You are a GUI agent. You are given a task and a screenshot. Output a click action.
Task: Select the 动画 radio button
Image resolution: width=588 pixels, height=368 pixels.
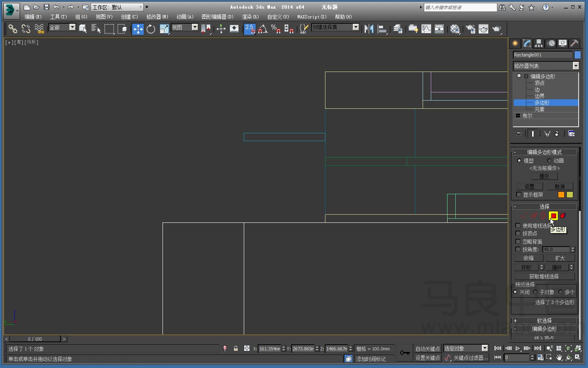pos(549,161)
